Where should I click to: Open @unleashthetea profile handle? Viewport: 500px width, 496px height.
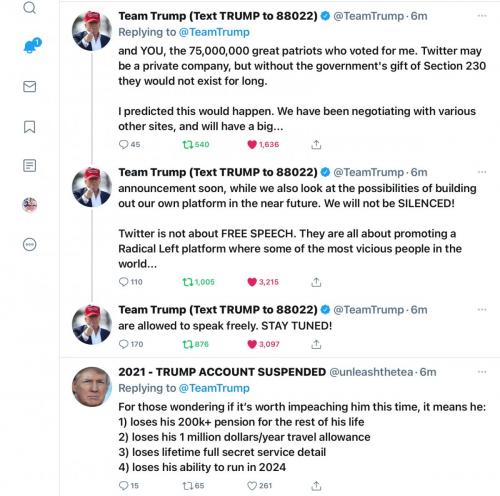click(x=371, y=372)
